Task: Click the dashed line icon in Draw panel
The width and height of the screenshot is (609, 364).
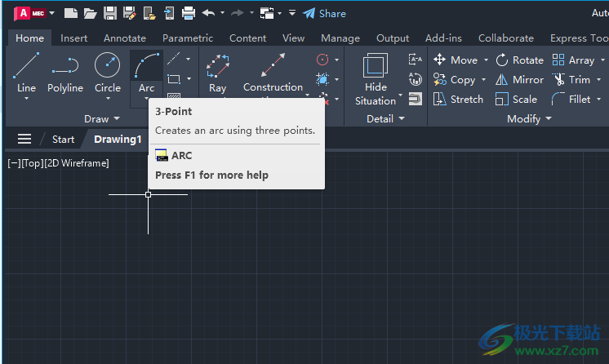Action: click(x=174, y=59)
